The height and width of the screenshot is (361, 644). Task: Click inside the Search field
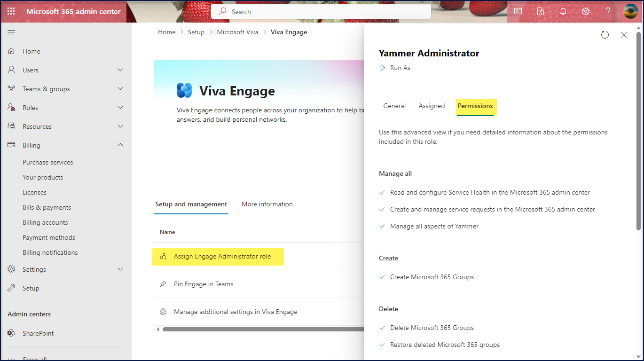click(321, 11)
